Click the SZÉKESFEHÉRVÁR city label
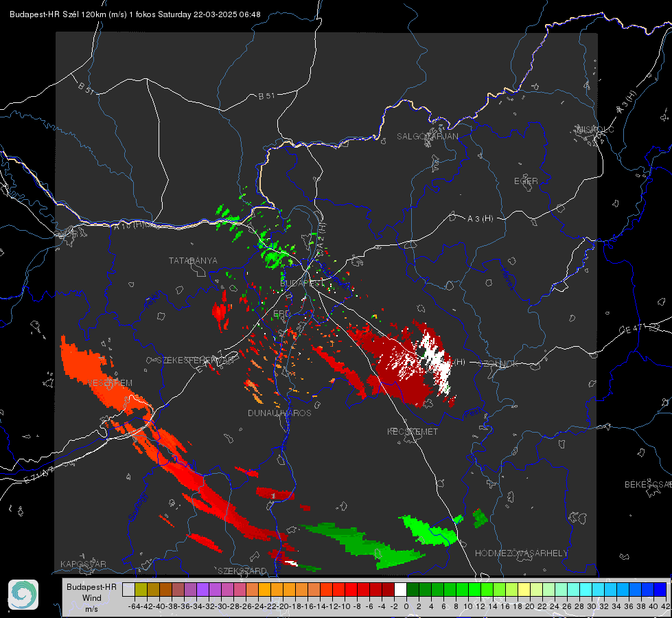This screenshot has height=618, width=672. pyautogui.click(x=197, y=360)
